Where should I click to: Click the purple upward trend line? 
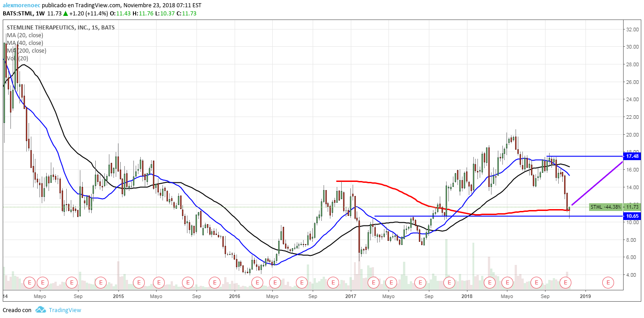click(596, 183)
